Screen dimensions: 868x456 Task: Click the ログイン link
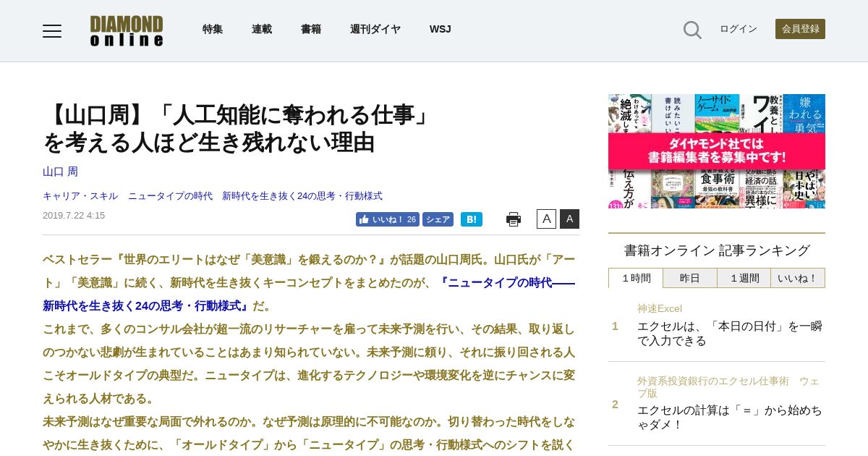(739, 29)
